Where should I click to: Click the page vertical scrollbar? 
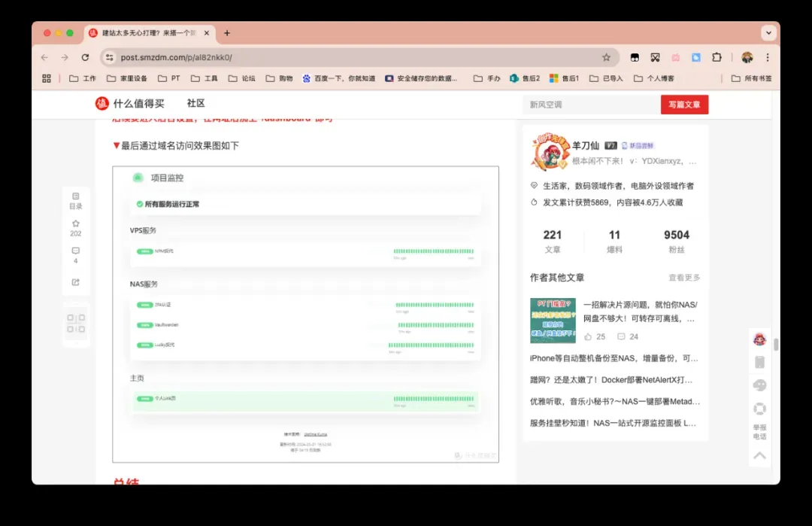776,345
